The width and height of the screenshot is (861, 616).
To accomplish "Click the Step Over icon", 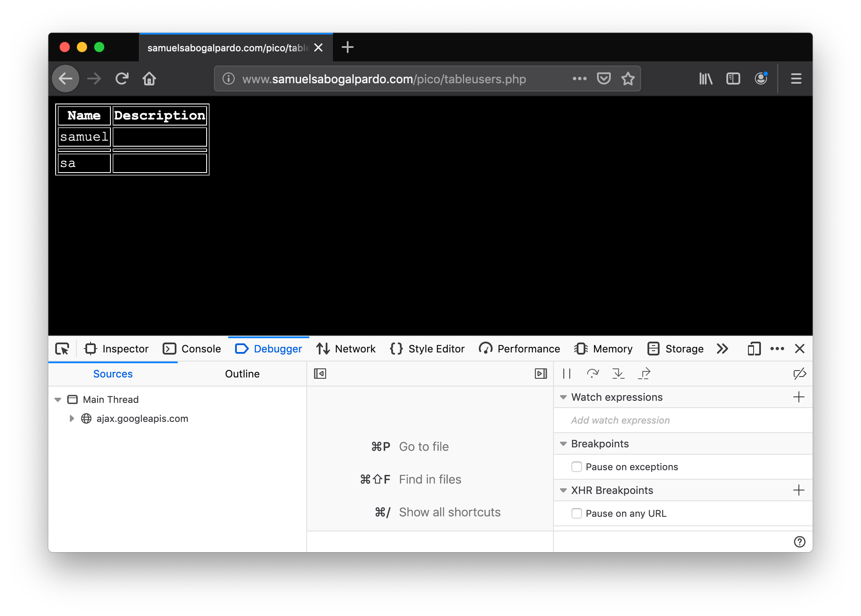I will point(593,374).
